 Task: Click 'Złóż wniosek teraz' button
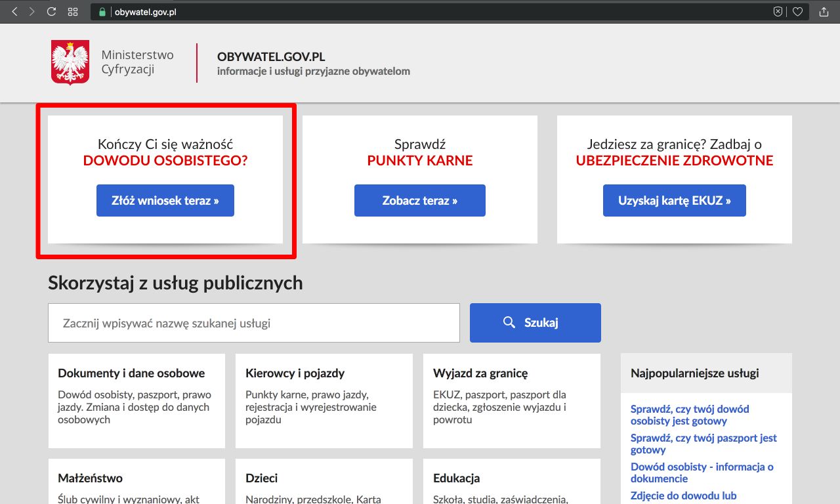pos(165,201)
